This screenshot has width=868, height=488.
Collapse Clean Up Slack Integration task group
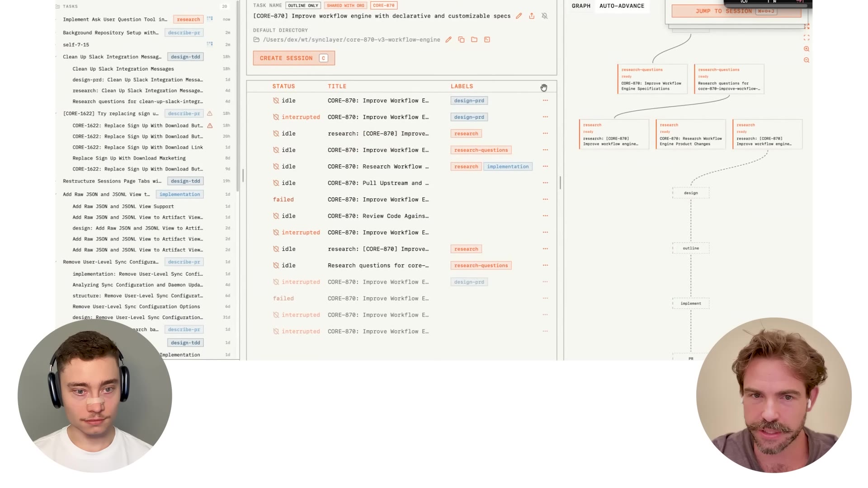click(x=57, y=57)
